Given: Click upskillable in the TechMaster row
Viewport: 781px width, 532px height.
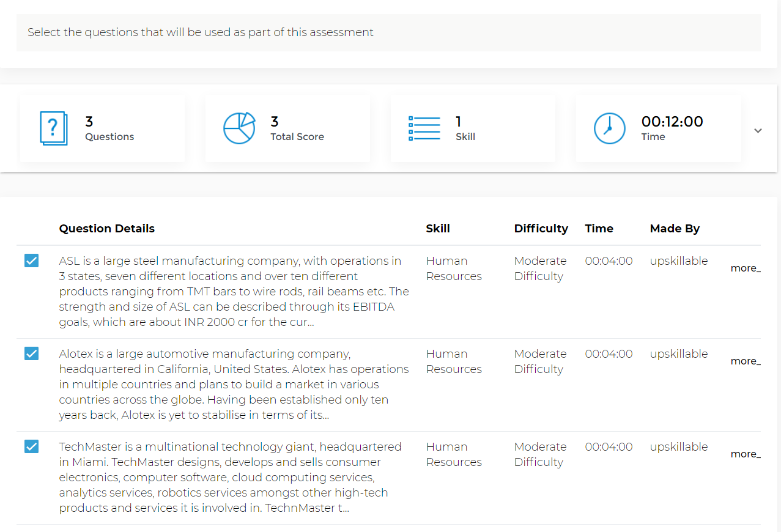Looking at the screenshot, I should (679, 447).
